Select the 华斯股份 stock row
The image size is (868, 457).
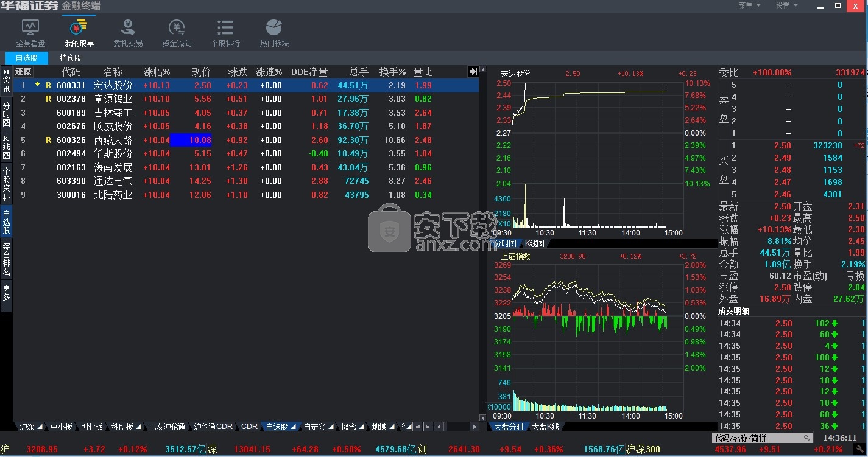(246, 154)
